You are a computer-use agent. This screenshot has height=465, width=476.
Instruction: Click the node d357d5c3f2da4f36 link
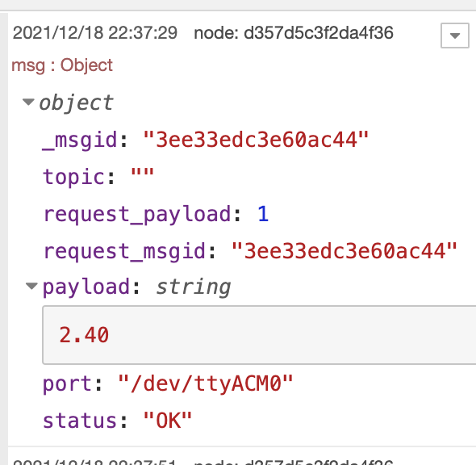[x=294, y=33]
